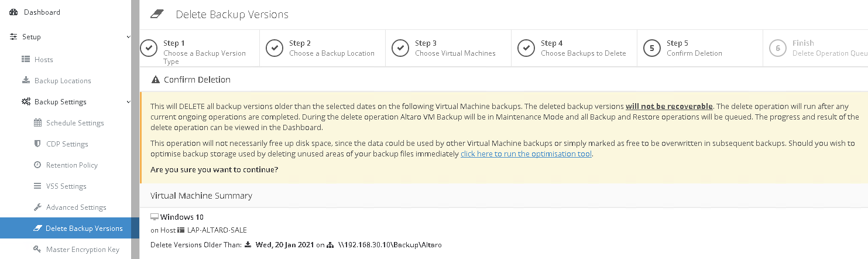
Task: Click the Dashboard palette icon
Action: (x=13, y=12)
